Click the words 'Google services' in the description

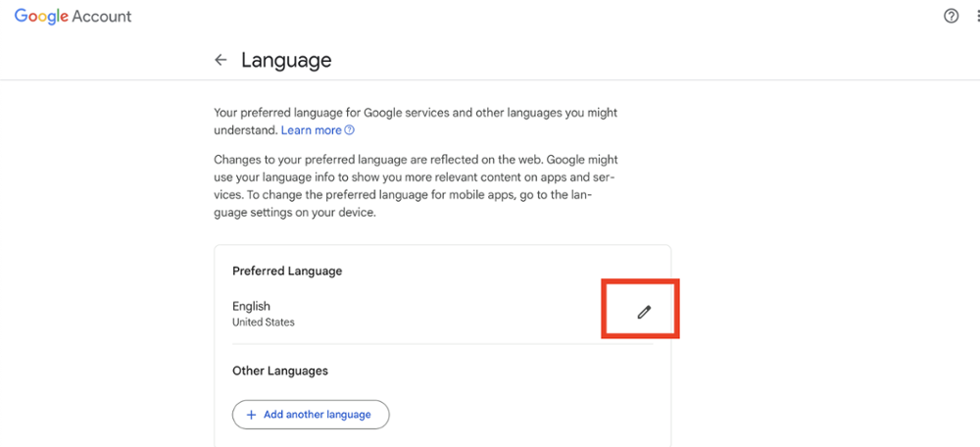(400, 113)
